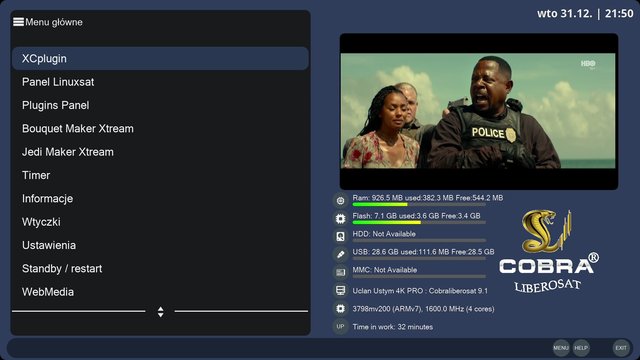
Task: Click the Flash usage progress bar
Action: point(419,222)
